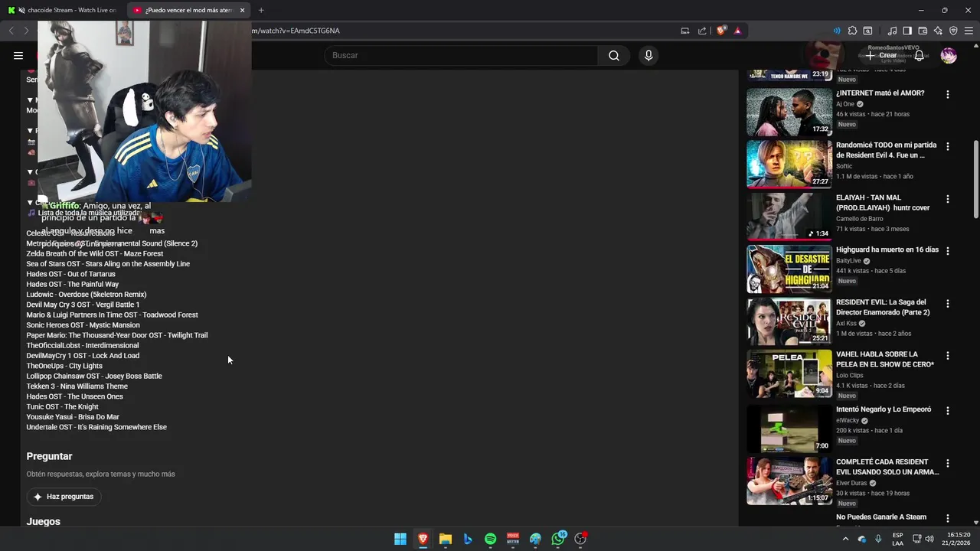
Task: Open WhatsApp from the taskbar
Action: click(558, 539)
